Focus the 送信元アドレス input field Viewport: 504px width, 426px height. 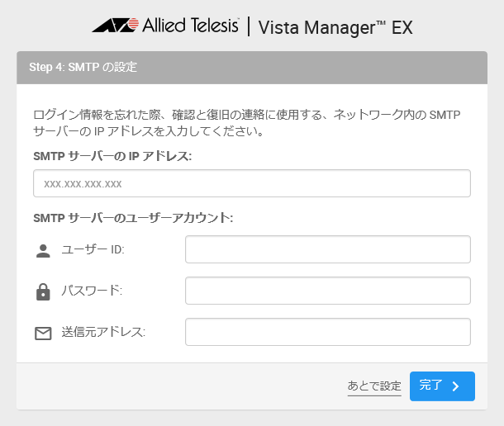pyautogui.click(x=327, y=332)
